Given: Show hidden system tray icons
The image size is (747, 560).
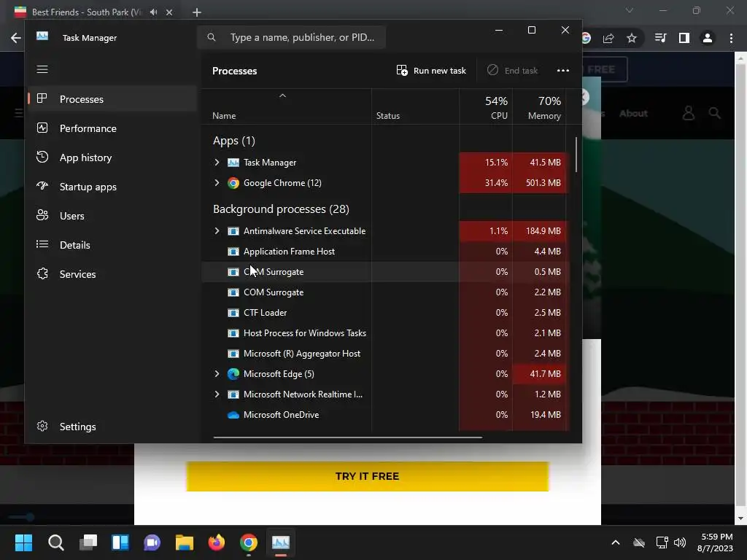Looking at the screenshot, I should tap(616, 542).
